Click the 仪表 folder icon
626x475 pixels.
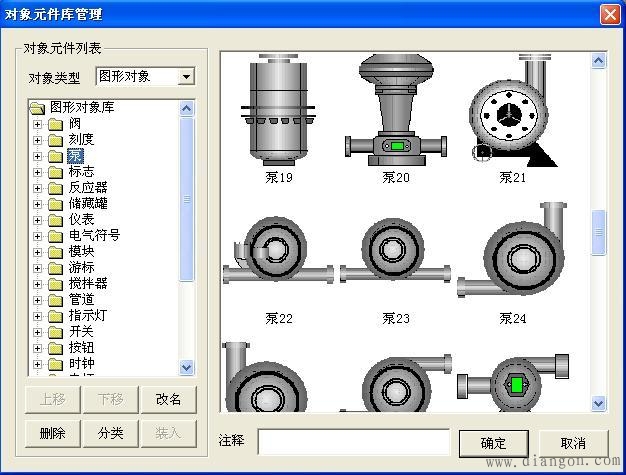click(55, 220)
